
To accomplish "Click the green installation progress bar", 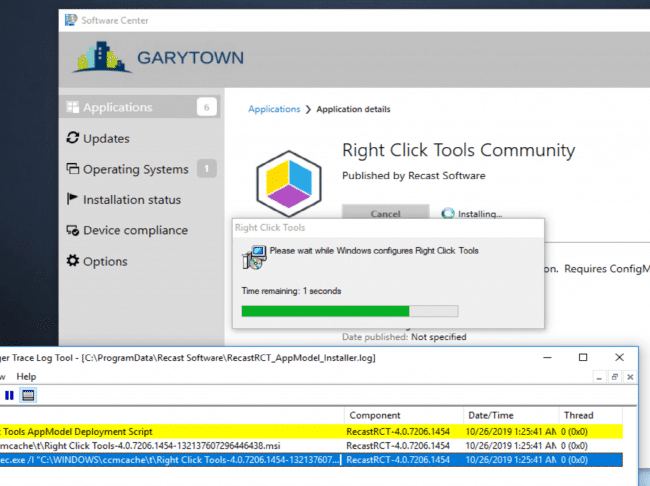I will pos(326,311).
